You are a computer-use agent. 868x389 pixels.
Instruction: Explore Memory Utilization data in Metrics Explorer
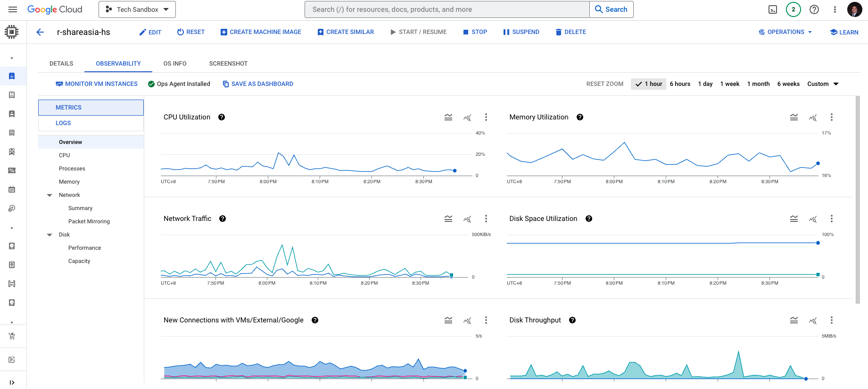pyautogui.click(x=812, y=117)
